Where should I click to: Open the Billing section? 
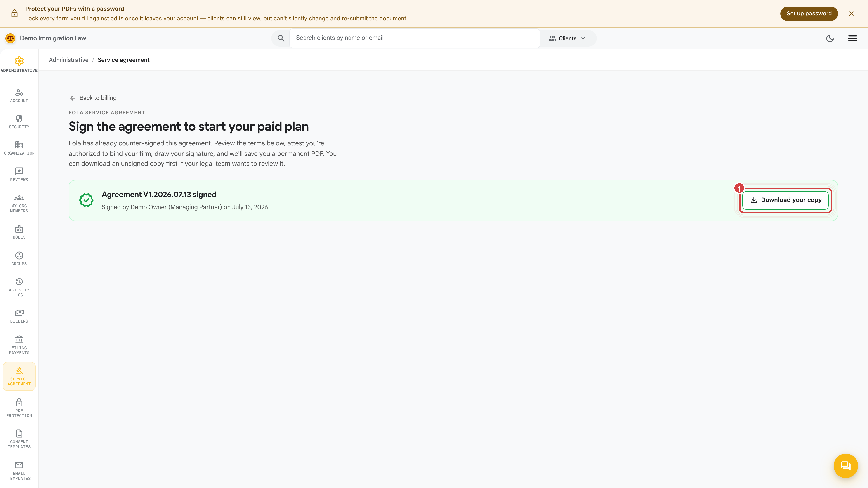pos(19,316)
